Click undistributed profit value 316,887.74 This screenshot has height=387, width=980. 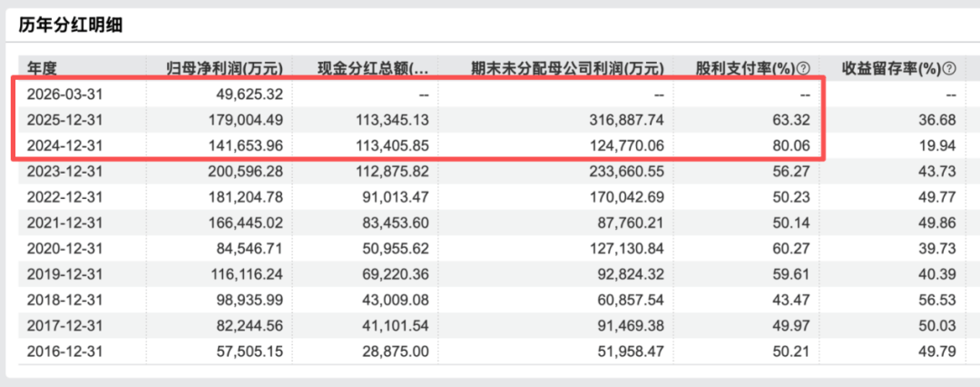click(x=628, y=120)
